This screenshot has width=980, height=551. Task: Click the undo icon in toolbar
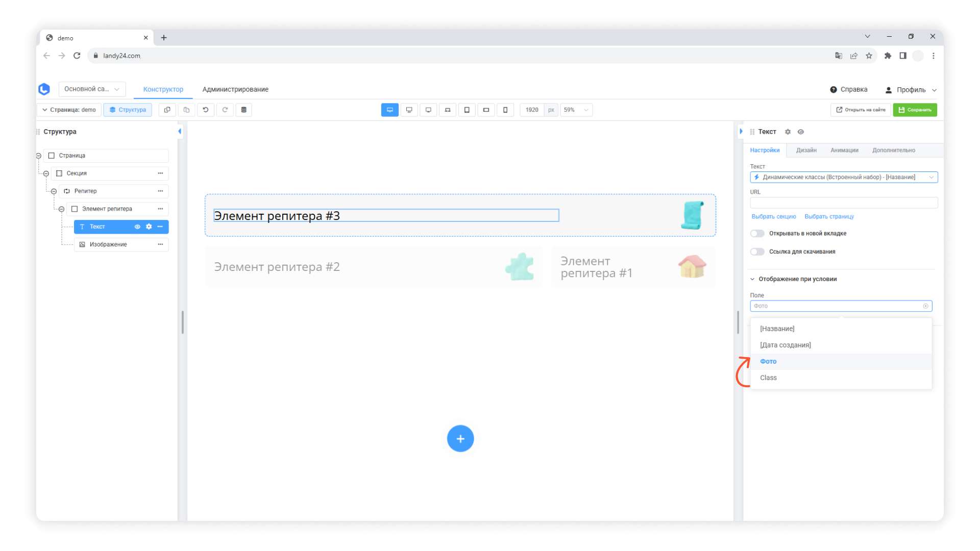tap(206, 110)
